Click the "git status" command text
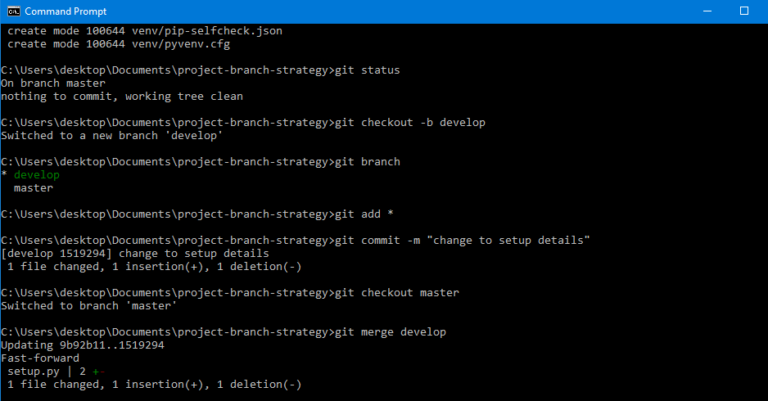Image resolution: width=768 pixels, height=401 pixels. (365, 70)
